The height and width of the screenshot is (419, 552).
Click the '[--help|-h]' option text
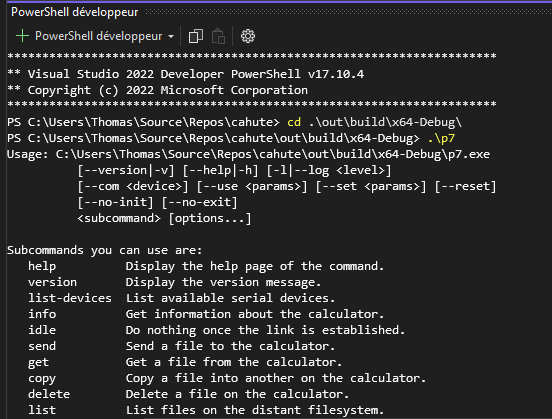pyautogui.click(x=220, y=170)
